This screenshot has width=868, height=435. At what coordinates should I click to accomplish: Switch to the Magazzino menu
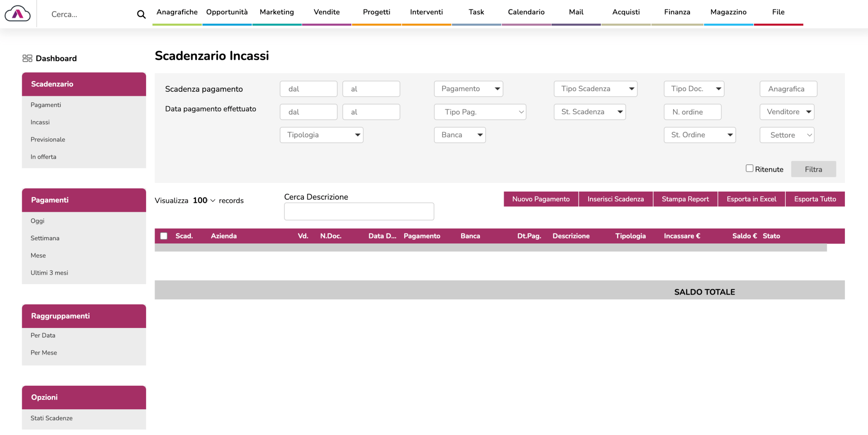click(728, 12)
